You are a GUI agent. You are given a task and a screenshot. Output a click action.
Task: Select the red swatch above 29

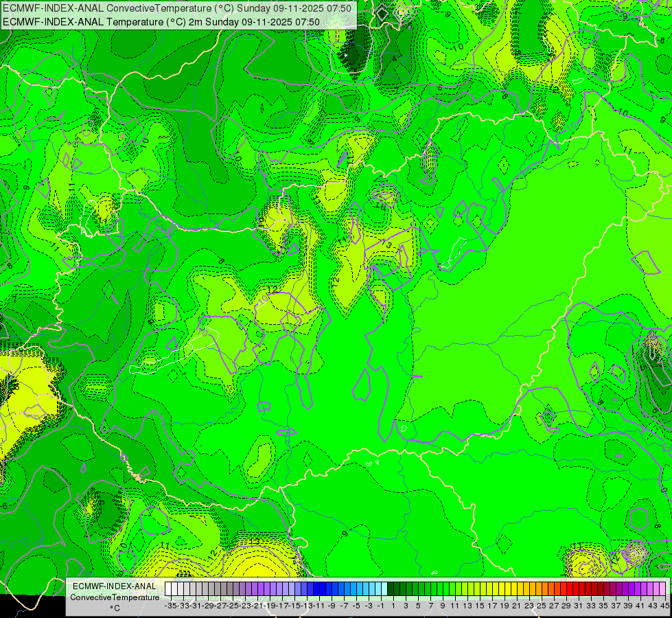click(x=564, y=589)
